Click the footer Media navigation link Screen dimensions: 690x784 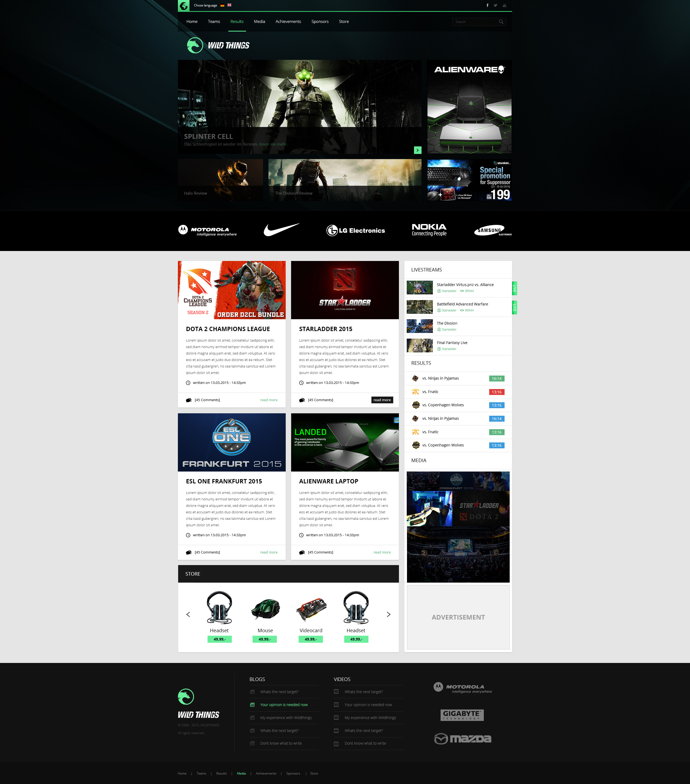tap(241, 773)
